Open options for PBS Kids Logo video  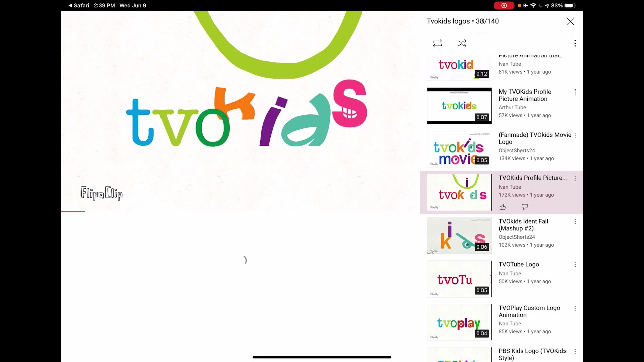(575, 351)
